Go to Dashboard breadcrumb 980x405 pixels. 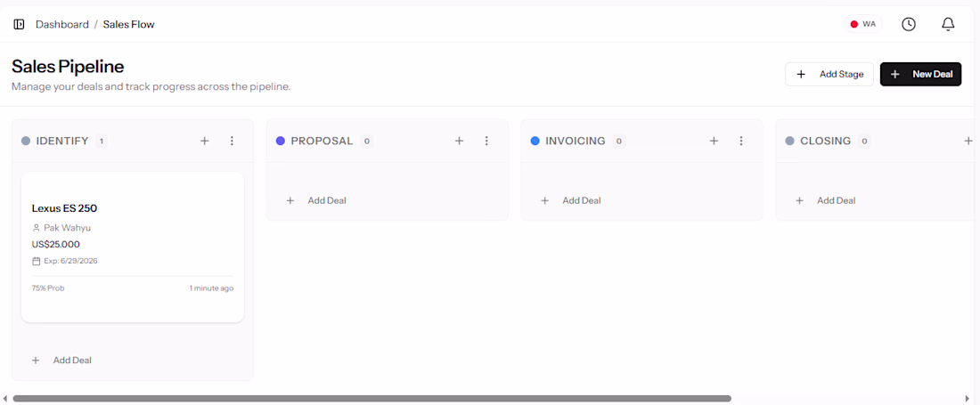click(x=61, y=24)
